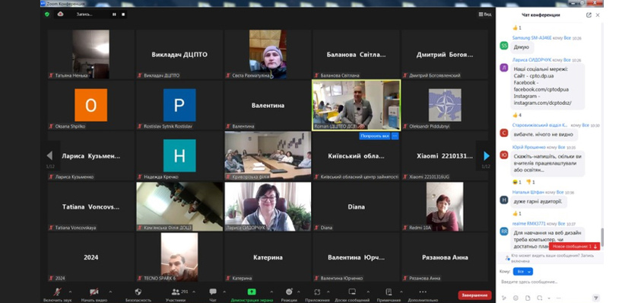Click who-can-see-messages info icon

[x=508, y=258]
